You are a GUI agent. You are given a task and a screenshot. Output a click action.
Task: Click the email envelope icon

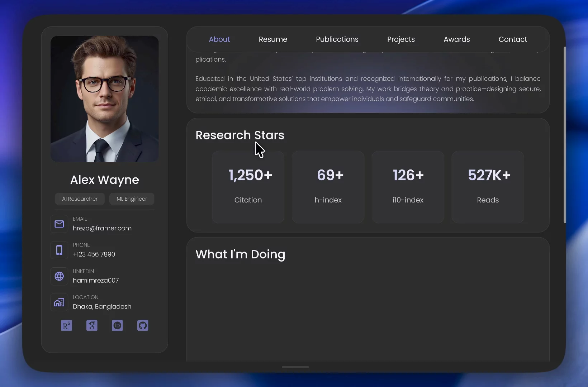point(59,224)
